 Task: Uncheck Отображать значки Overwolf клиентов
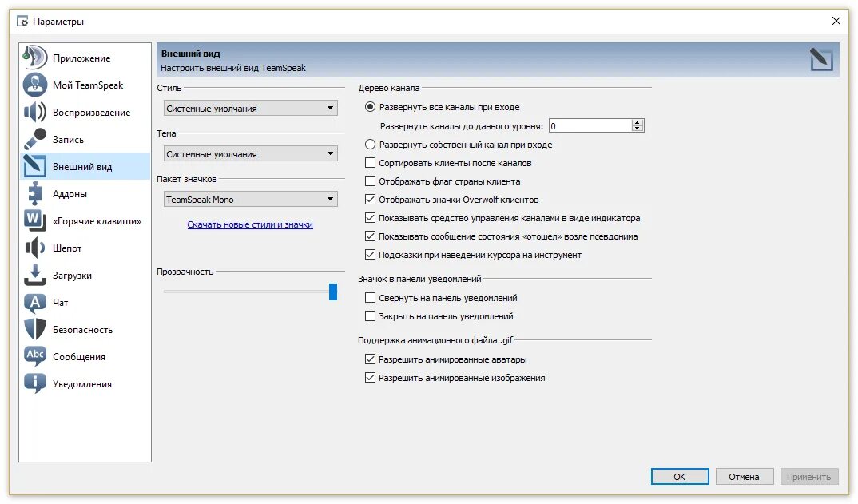(371, 199)
